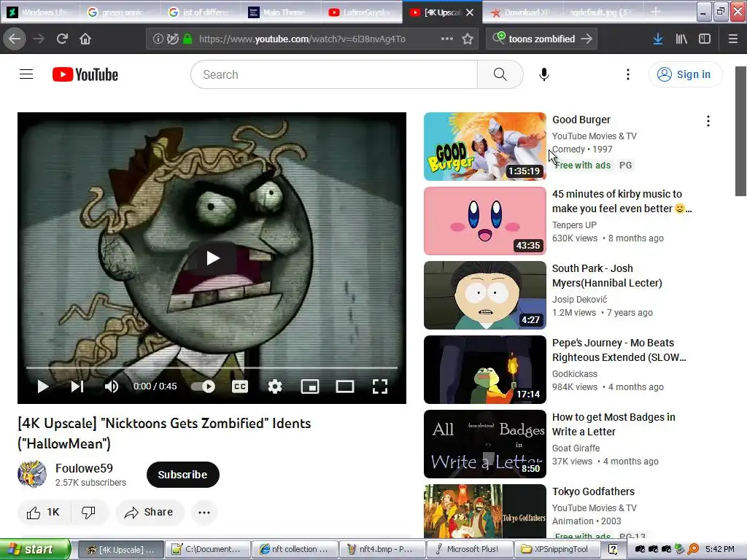Screen dimensions: 747x560
Task: Open the Good Burger thumbnail
Action: (x=484, y=147)
